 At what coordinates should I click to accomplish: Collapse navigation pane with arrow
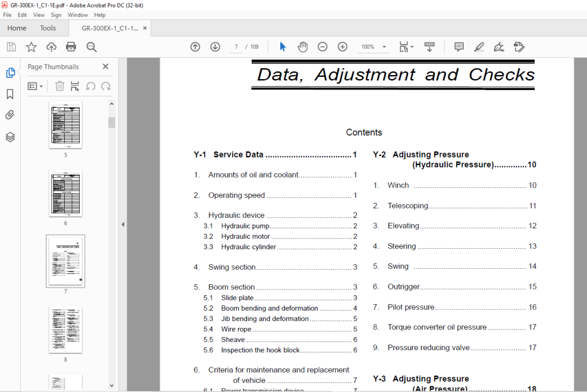point(123,225)
